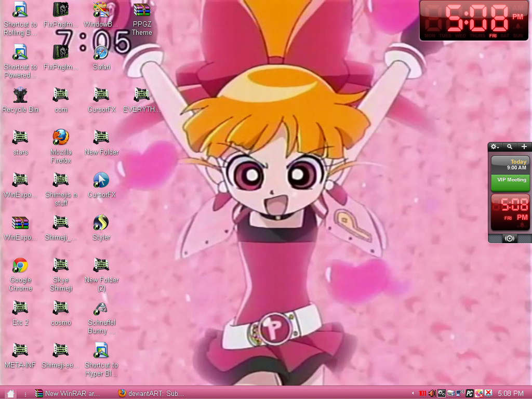532x399 pixels.
Task: Open the New Folder icon without a number
Action: [x=101, y=142]
